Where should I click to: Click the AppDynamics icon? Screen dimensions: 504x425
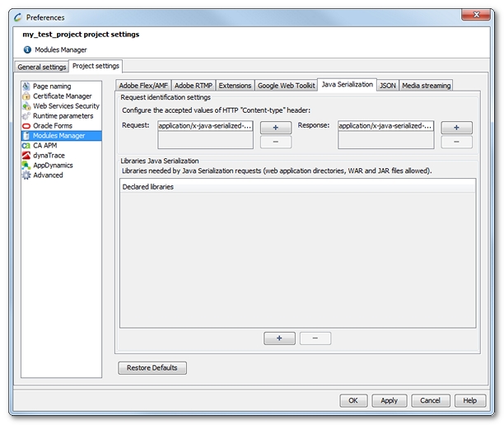(26, 166)
